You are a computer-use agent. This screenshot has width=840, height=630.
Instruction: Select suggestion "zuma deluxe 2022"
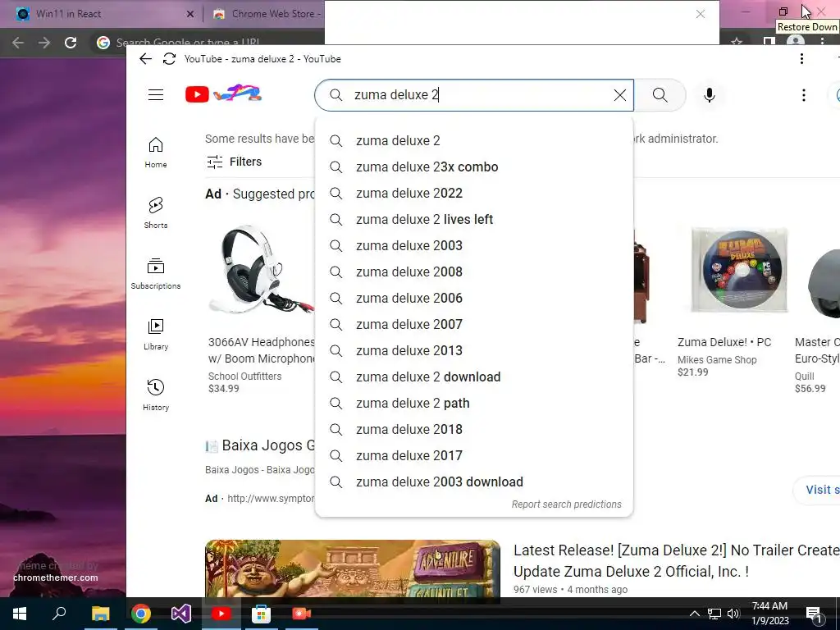pos(474,193)
